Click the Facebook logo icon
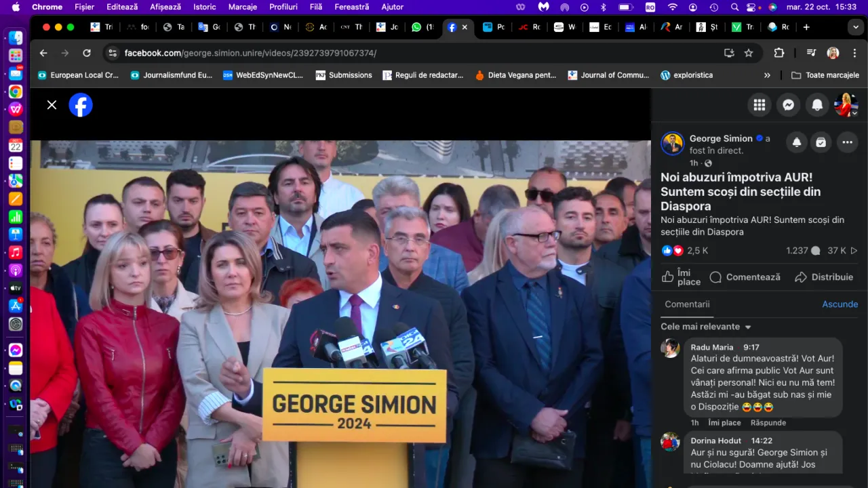 coord(81,105)
